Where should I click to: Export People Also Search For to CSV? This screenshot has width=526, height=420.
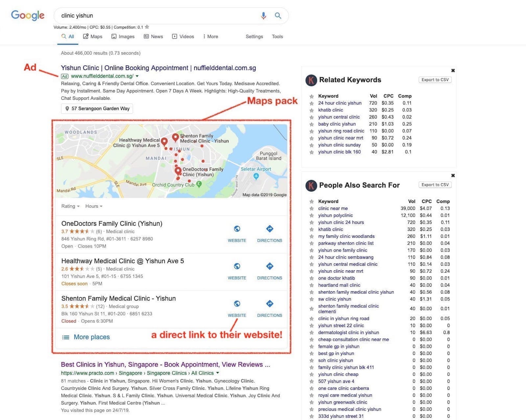click(x=435, y=185)
